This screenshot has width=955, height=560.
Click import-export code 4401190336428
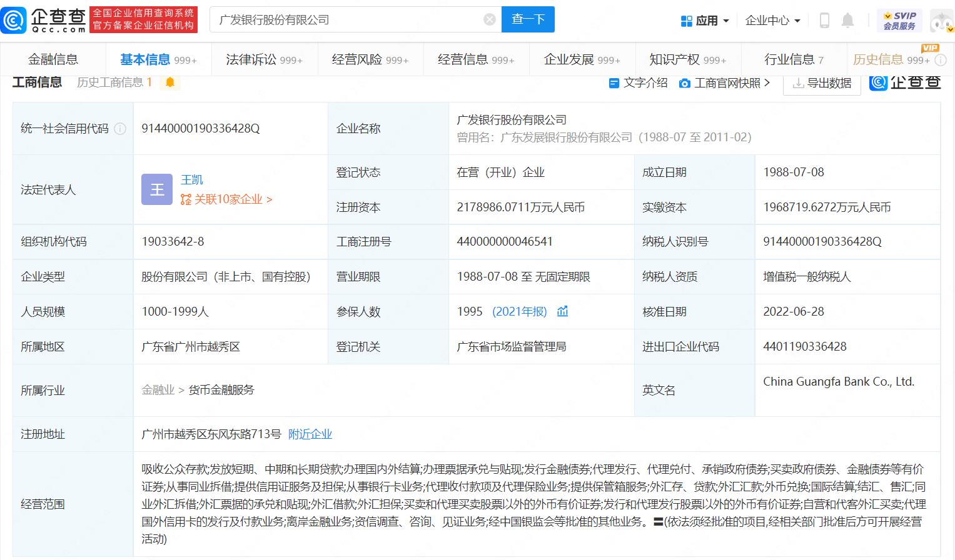[x=805, y=347]
